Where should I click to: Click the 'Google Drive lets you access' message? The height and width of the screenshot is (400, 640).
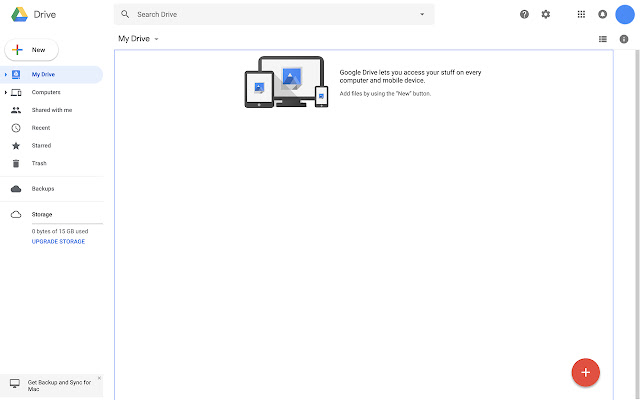tap(410, 76)
